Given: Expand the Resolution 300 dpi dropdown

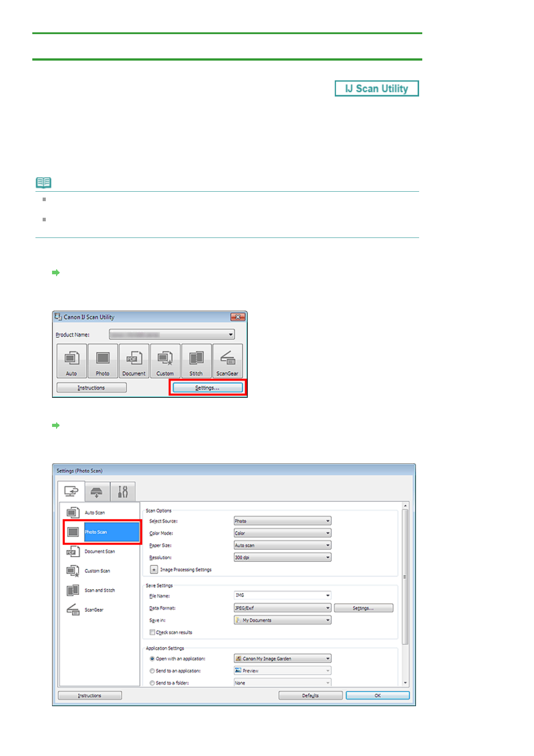Looking at the screenshot, I should pyautogui.click(x=282, y=557).
